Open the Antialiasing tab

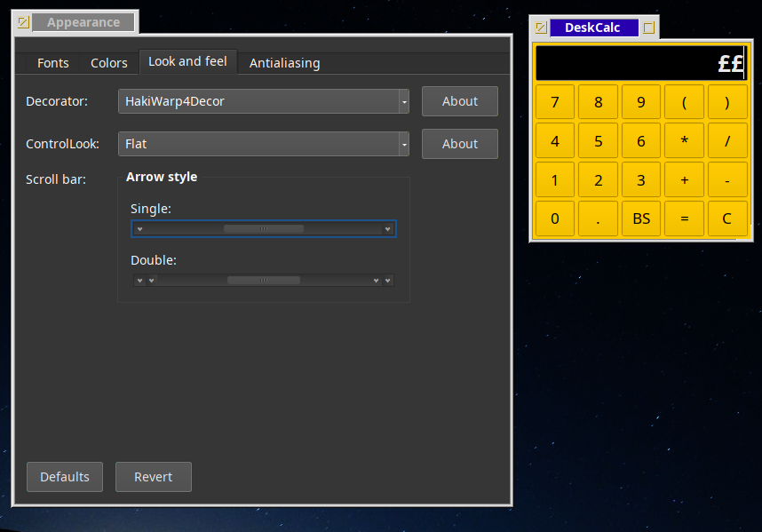pyautogui.click(x=284, y=63)
